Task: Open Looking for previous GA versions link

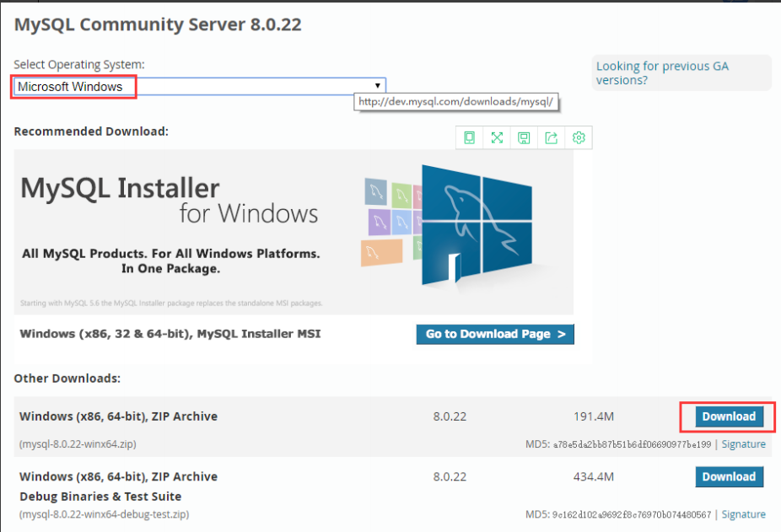Action: coord(662,73)
